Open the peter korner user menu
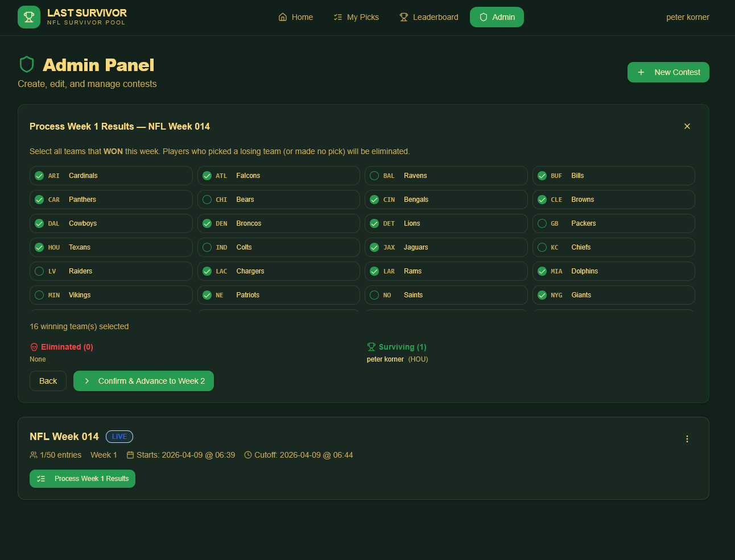The height and width of the screenshot is (560, 735). tap(687, 17)
